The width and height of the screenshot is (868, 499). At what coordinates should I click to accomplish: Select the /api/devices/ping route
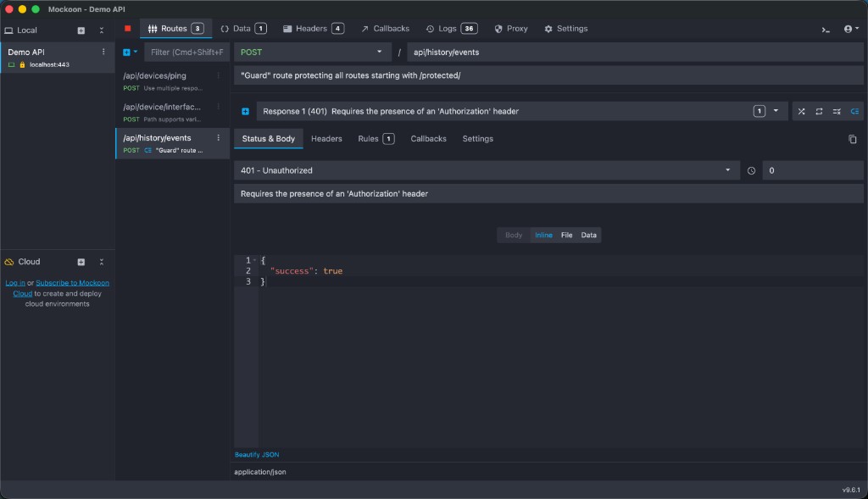pyautogui.click(x=172, y=81)
